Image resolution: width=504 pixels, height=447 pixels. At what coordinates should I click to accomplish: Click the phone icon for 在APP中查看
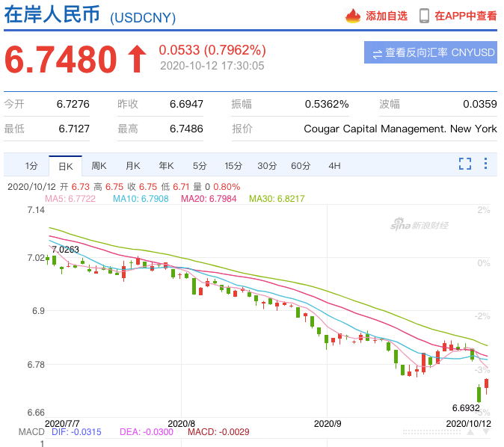pos(424,16)
